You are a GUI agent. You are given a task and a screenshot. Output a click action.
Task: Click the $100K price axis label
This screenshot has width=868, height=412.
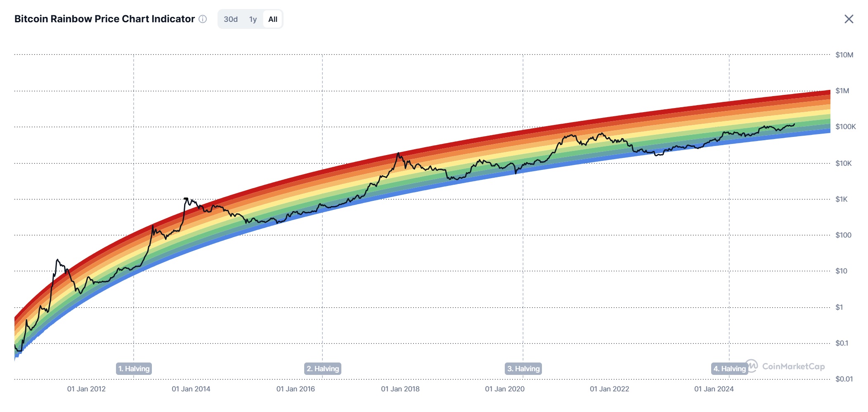(845, 127)
